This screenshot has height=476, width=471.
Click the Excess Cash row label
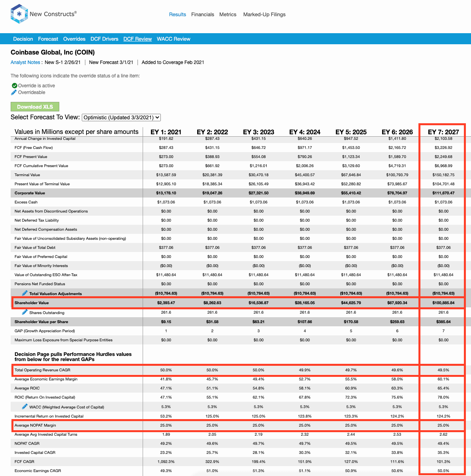pos(26,202)
